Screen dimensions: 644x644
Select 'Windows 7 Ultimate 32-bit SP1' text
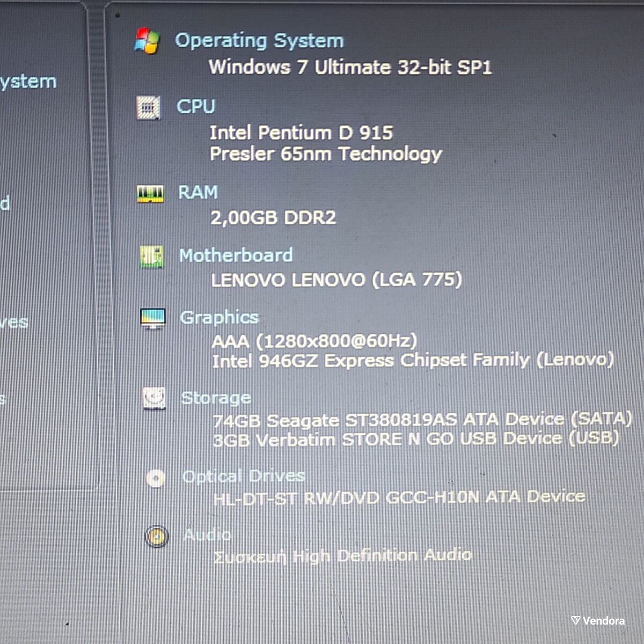tap(350, 67)
